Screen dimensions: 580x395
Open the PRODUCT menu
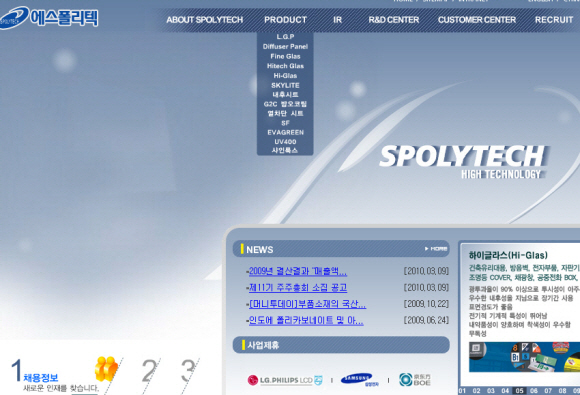285,20
